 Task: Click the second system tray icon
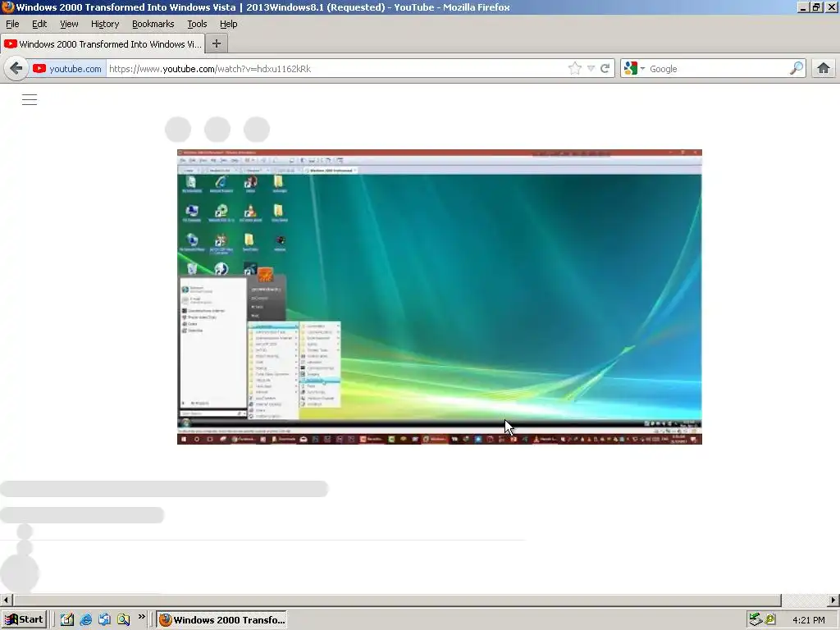coord(770,619)
